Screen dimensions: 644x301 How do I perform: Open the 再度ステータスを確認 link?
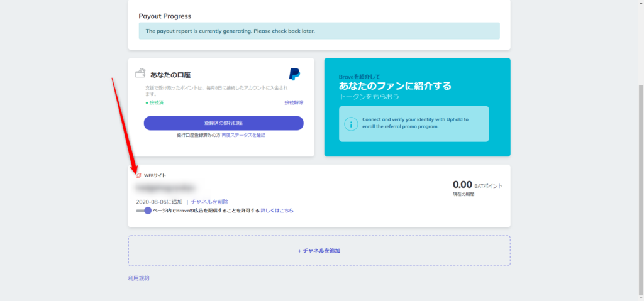[x=243, y=135]
